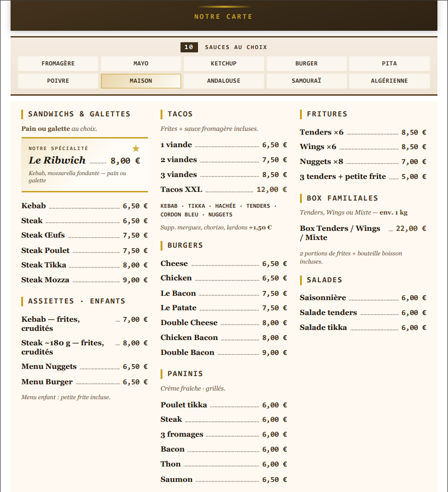Select the 'Tenders ×6' item
The height and width of the screenshot is (492, 448).
click(x=363, y=132)
